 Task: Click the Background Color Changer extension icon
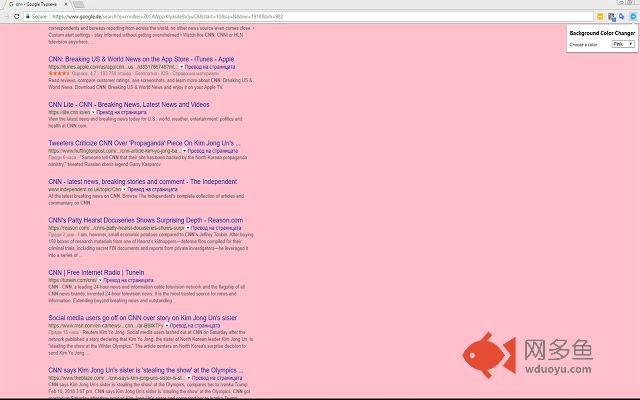[633, 16]
